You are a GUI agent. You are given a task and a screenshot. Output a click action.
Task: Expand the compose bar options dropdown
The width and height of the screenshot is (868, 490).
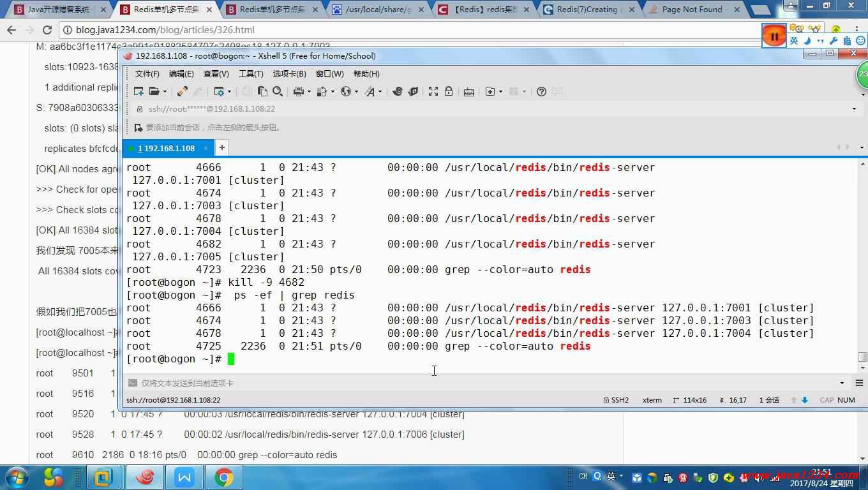pos(842,383)
